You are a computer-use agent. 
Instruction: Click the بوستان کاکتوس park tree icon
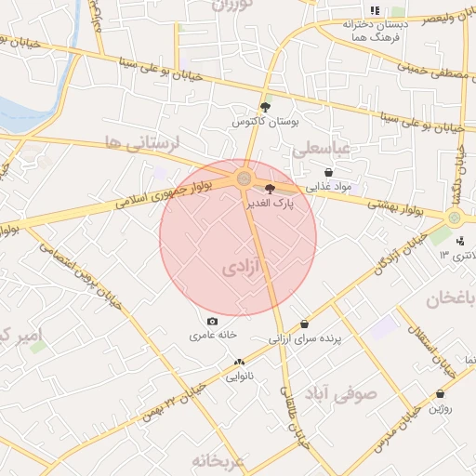click(265, 108)
